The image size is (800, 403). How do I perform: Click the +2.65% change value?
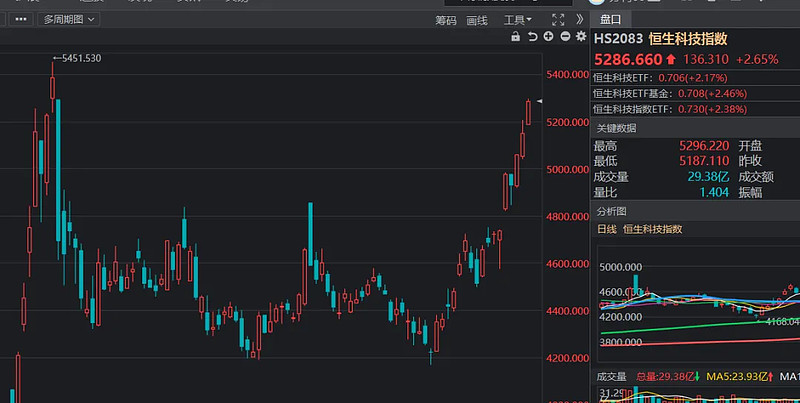tap(757, 60)
